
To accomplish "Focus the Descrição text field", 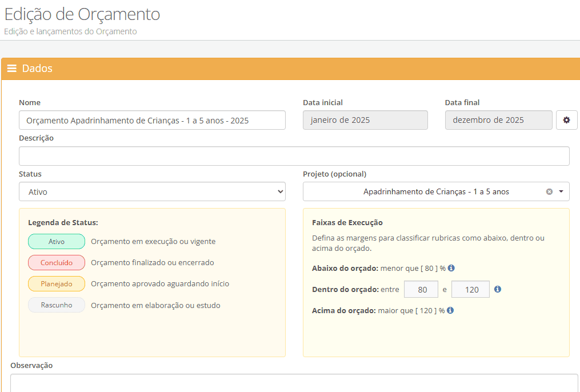I will (x=294, y=156).
